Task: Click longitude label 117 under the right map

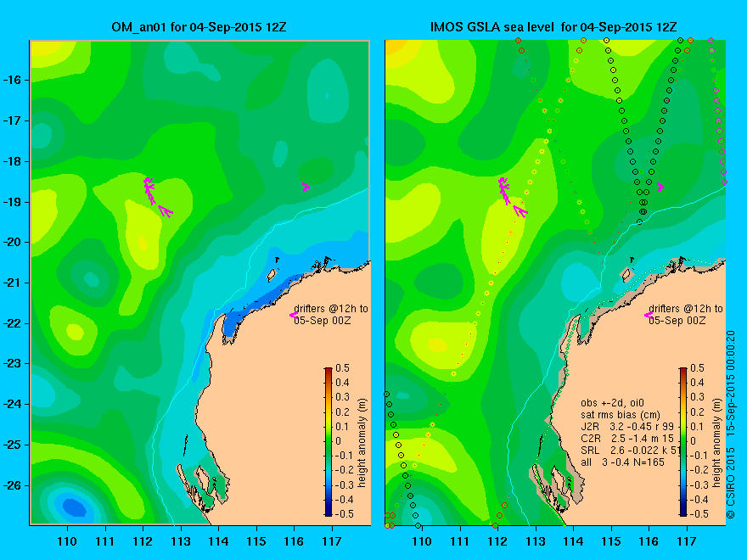Action: pos(687,541)
